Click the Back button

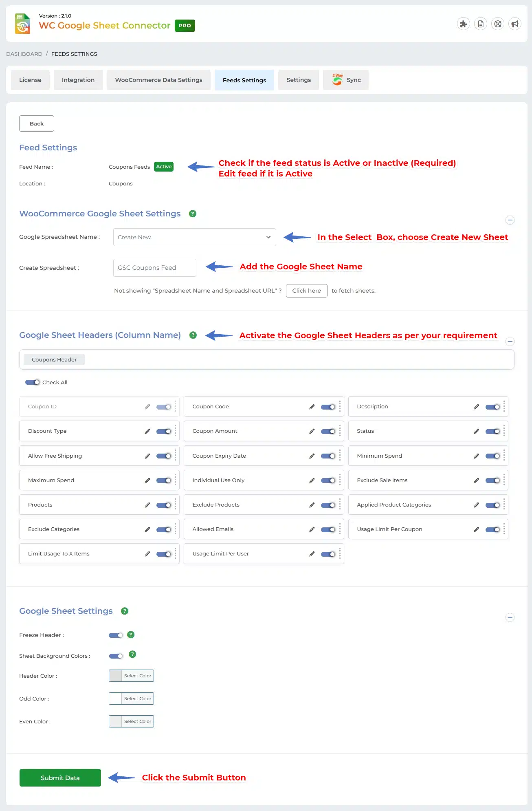click(37, 123)
